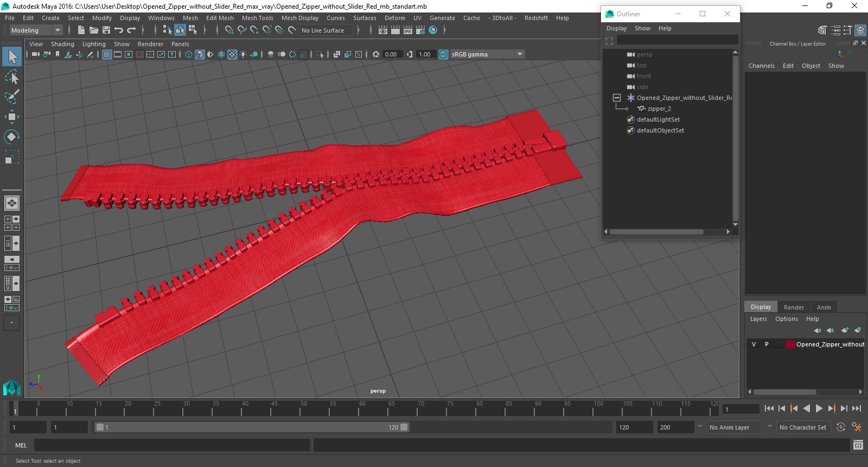Click the MEL command input field
The width and height of the screenshot is (868, 467).
172,445
